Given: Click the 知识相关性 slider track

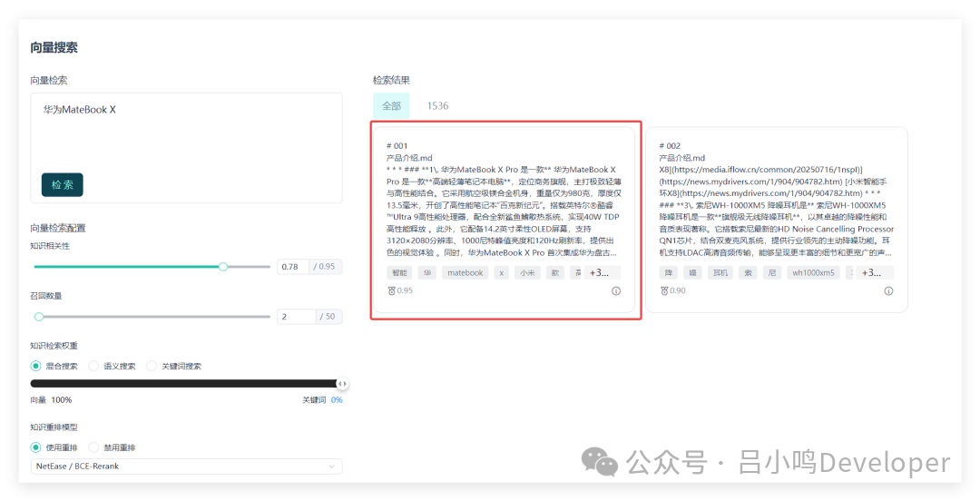Looking at the screenshot, I should (x=152, y=267).
